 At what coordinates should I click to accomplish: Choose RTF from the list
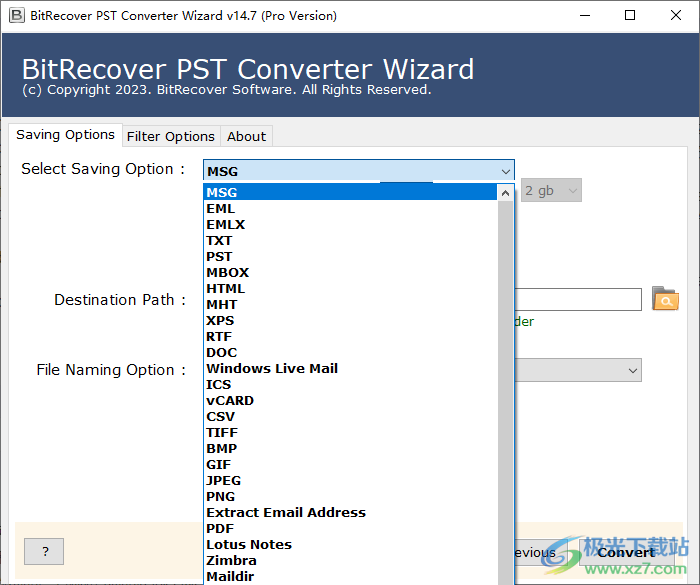(x=351, y=337)
